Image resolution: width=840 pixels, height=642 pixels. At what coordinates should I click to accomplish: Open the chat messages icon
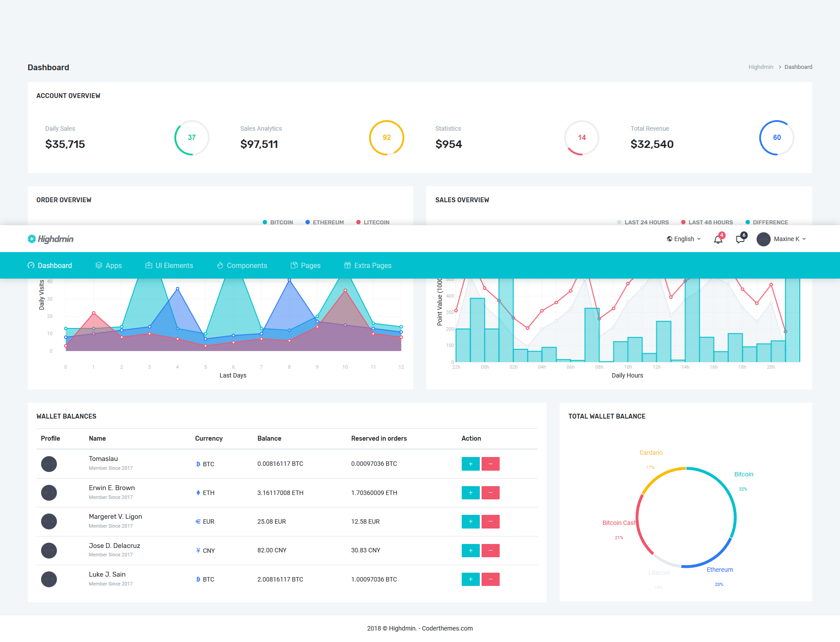point(740,239)
